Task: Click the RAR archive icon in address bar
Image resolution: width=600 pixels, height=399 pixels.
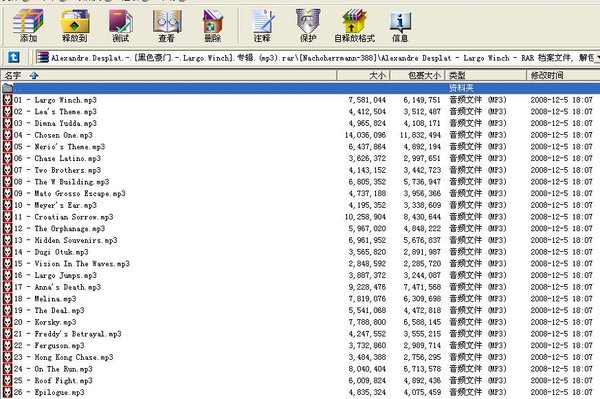Action: 42,57
